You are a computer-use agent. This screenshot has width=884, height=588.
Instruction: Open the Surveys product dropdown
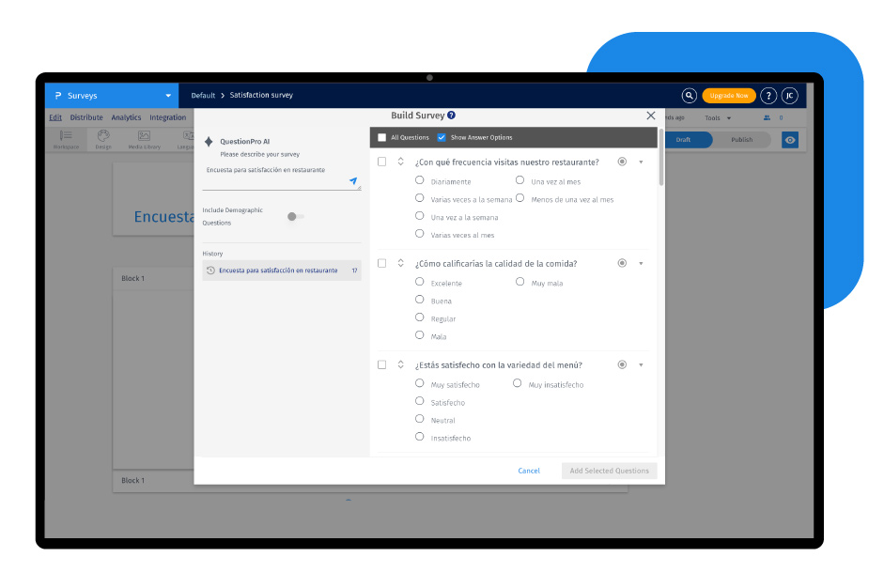click(168, 96)
